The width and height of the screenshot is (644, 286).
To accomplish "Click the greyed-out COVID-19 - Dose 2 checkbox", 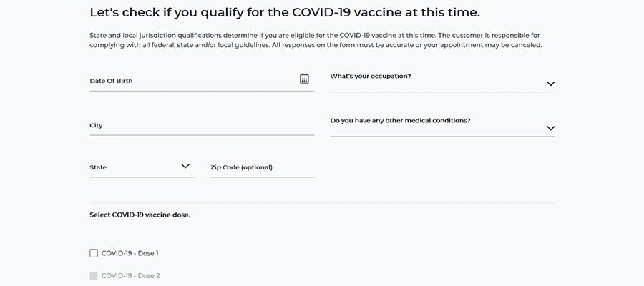I will 94,275.
